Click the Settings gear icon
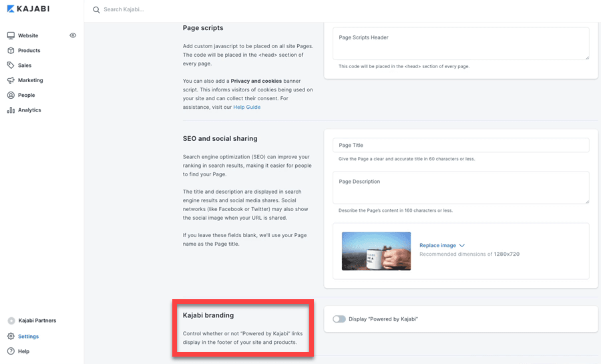 point(11,337)
